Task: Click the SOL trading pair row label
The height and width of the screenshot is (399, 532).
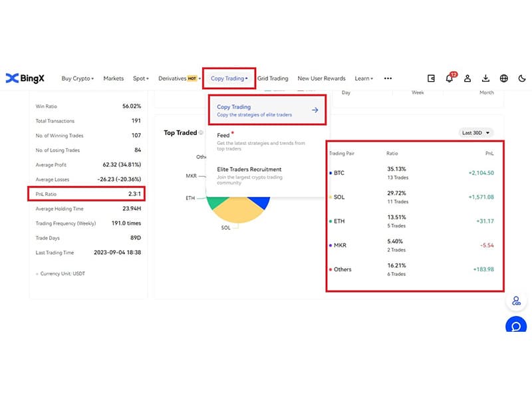Action: [339, 197]
